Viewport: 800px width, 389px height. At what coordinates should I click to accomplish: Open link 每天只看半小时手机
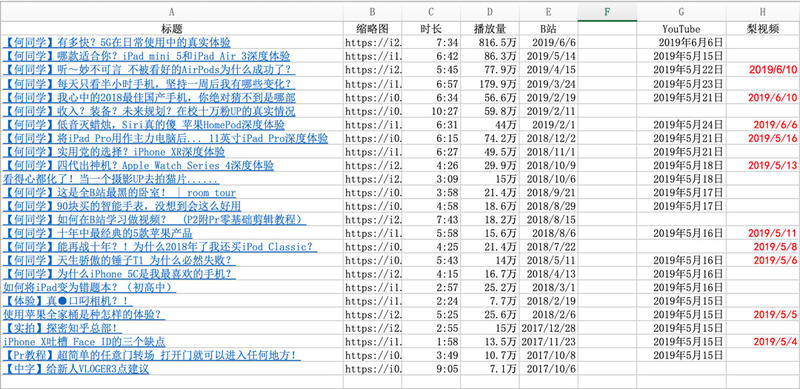(x=149, y=84)
